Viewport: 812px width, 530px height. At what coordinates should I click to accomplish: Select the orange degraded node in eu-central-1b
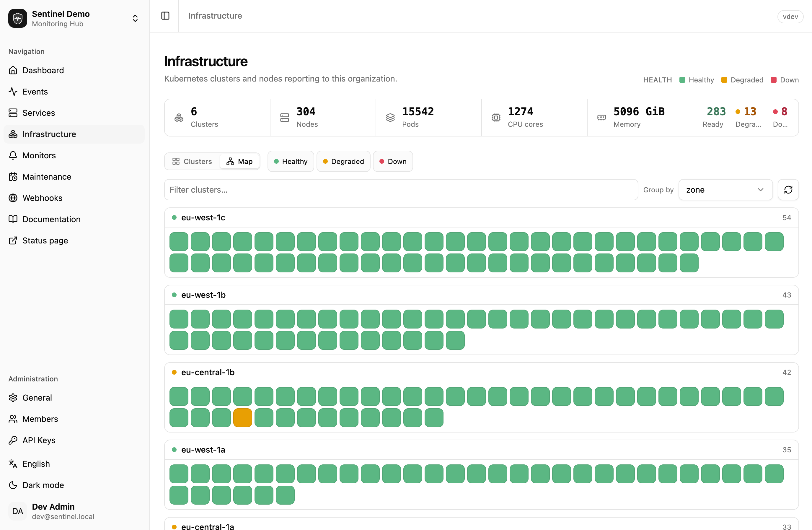[243, 418]
